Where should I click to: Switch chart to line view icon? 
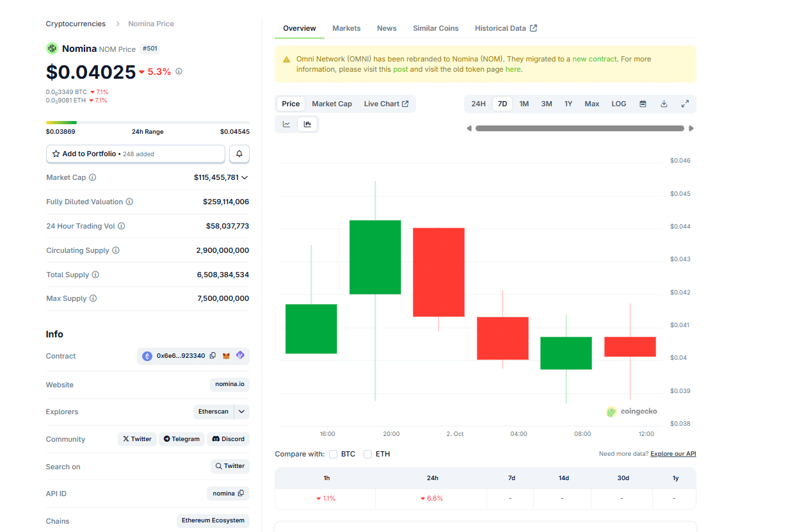tap(286, 124)
